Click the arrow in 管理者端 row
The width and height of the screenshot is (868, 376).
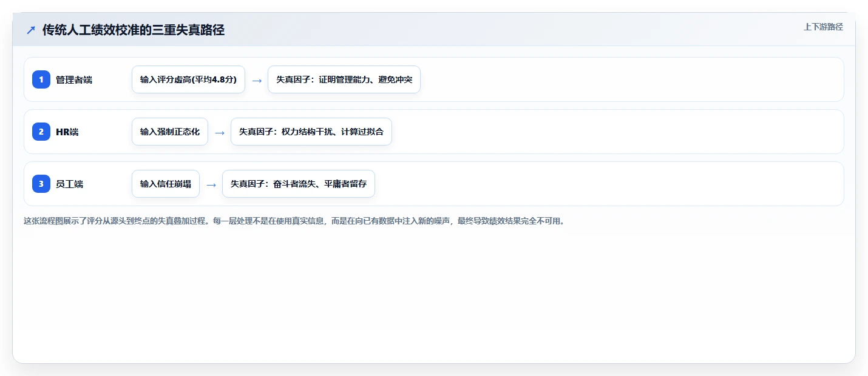click(x=257, y=80)
